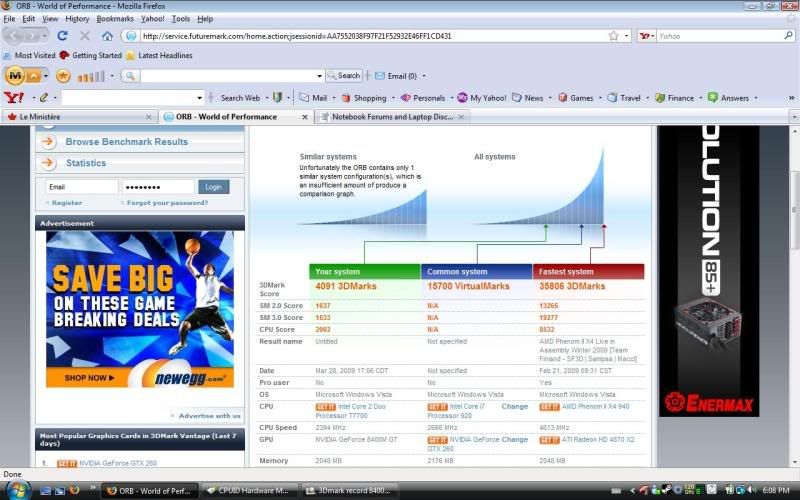Open the address bar history dropdown

tap(627, 36)
